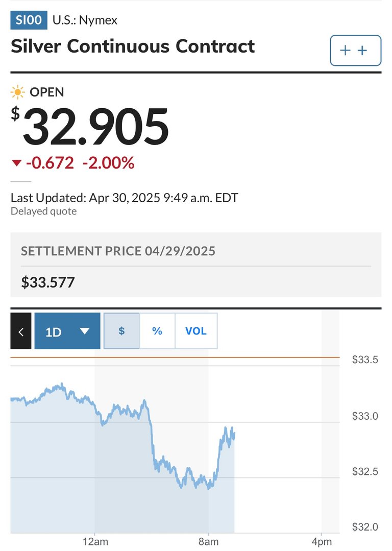Click the Silver Continuous Contract title
Screen dimensions: 392x551
click(x=133, y=46)
